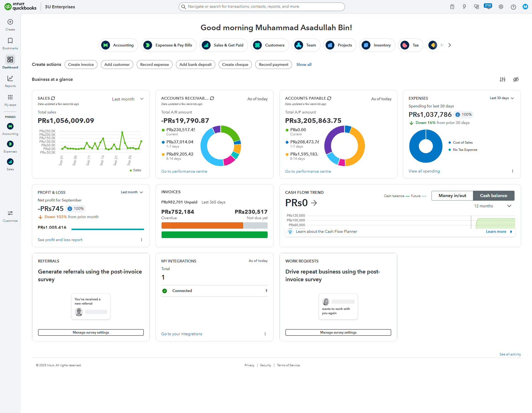Click the Create invoice button
Image resolution: width=532 pixels, height=413 pixels.
[x=81, y=64]
